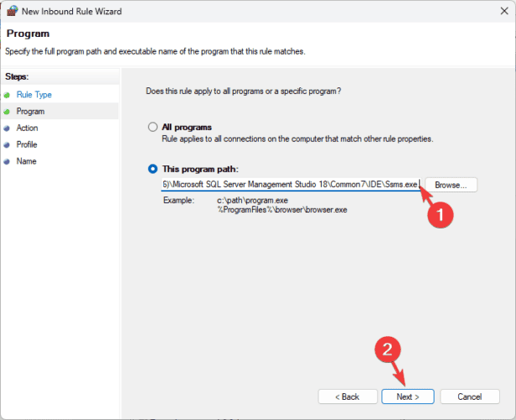
Task: Select This program path radio button
Action: pyautogui.click(x=153, y=169)
